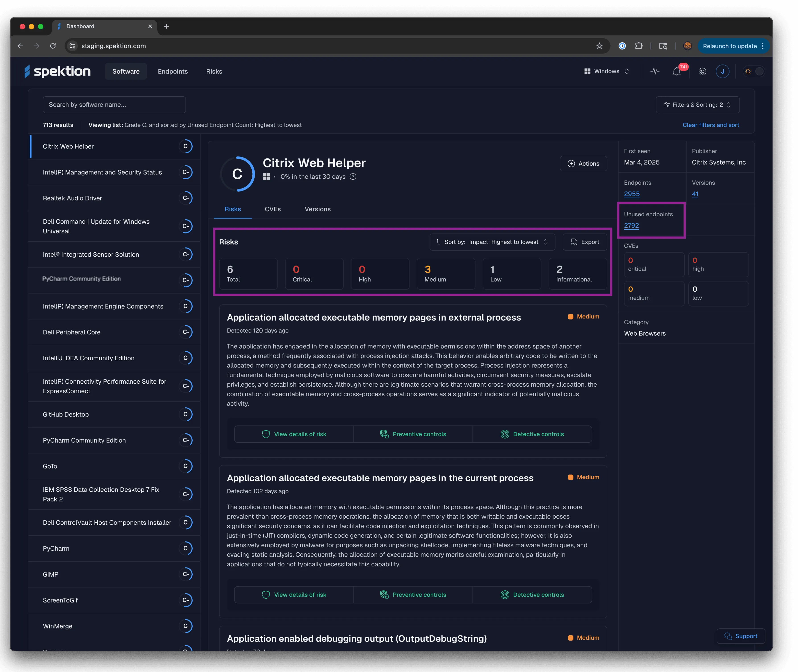Open the Risks top navigation tab

click(x=214, y=71)
